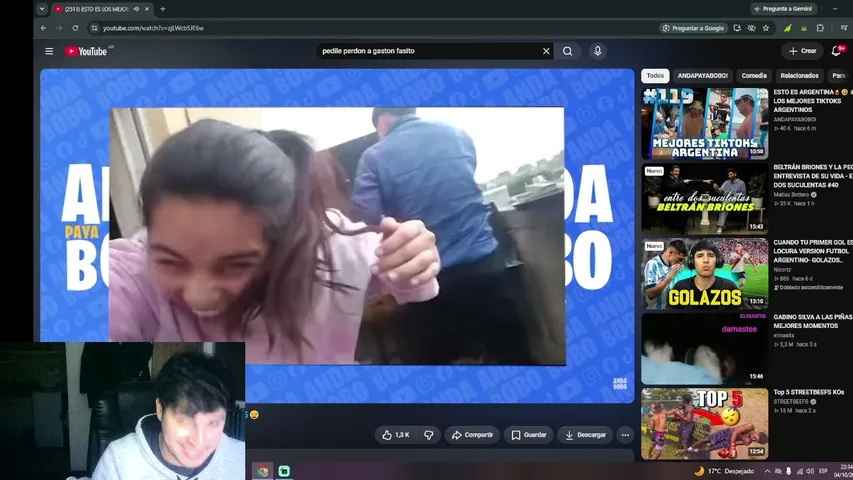Clear the search box with the X
This screenshot has height=480, width=853.
(x=546, y=51)
